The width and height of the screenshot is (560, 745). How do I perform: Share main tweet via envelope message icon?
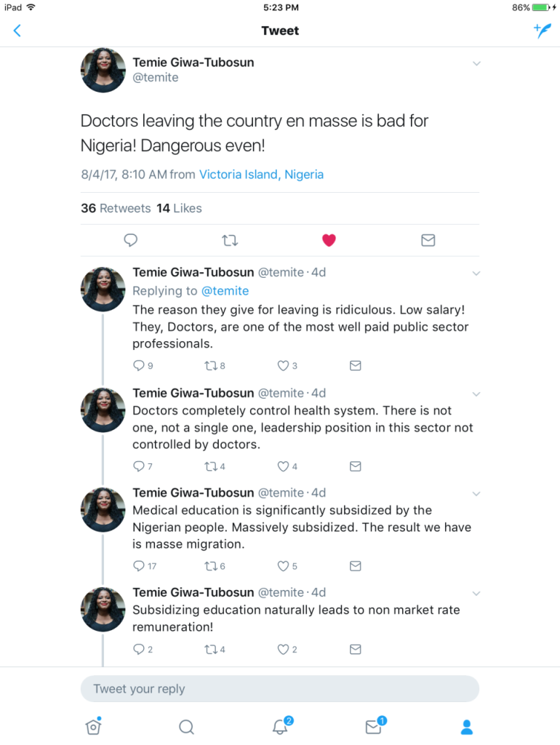pos(428,240)
